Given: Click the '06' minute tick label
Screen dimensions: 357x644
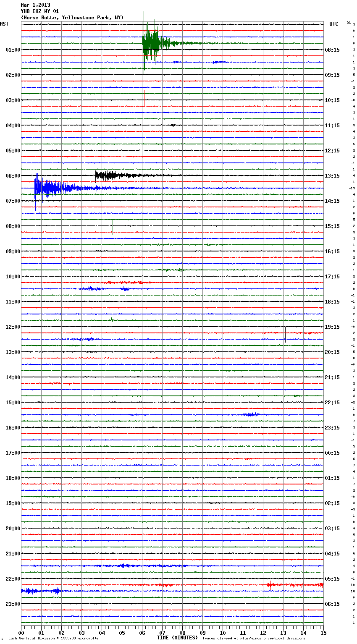Looking at the screenshot, I should click(142, 633).
